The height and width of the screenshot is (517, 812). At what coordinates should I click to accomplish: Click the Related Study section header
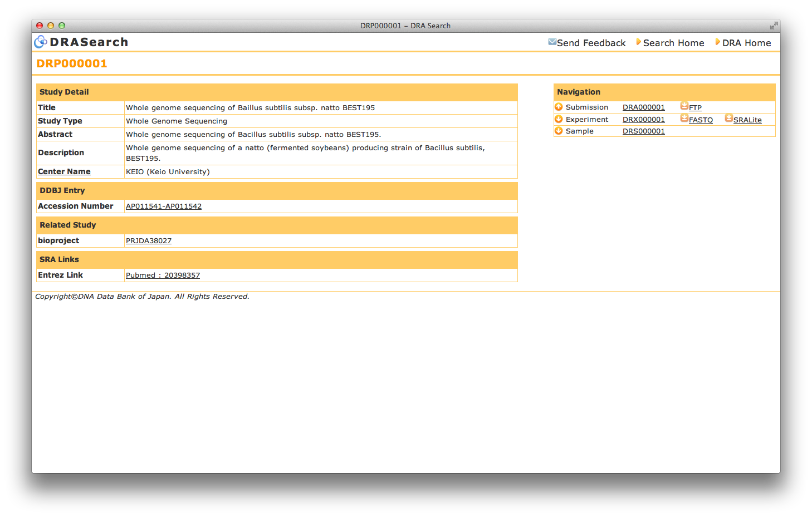277,225
